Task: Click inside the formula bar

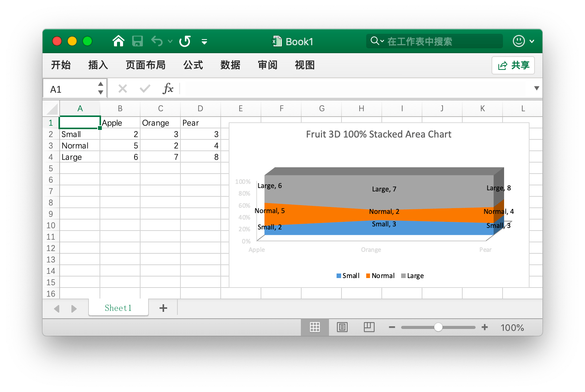Action: [355, 89]
